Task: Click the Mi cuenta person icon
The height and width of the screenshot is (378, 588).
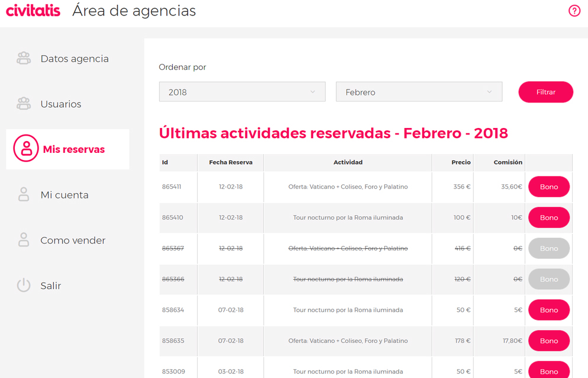Action: click(x=24, y=195)
